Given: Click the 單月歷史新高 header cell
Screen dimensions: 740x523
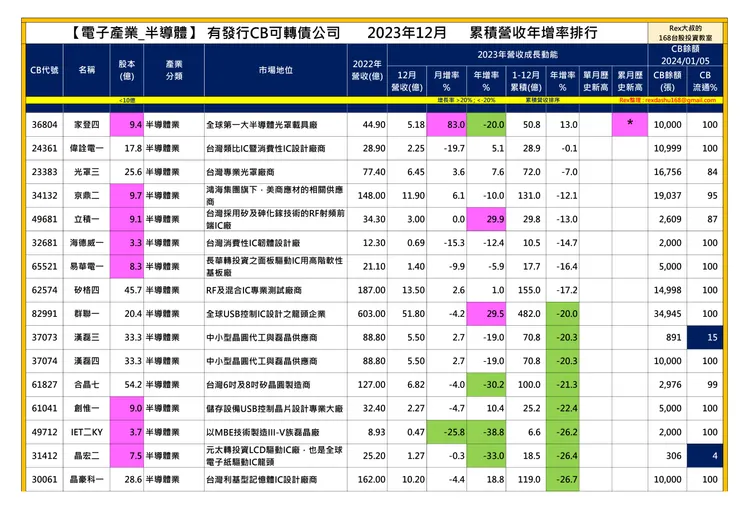Looking at the screenshot, I should (596, 81).
